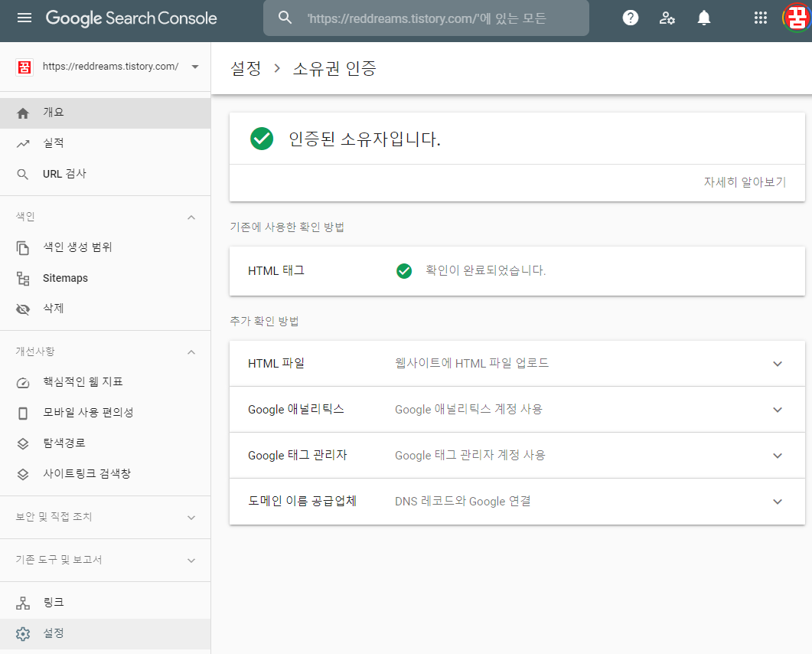This screenshot has width=812, height=654.
Task: Open URL 검사 tool
Action: coord(105,174)
